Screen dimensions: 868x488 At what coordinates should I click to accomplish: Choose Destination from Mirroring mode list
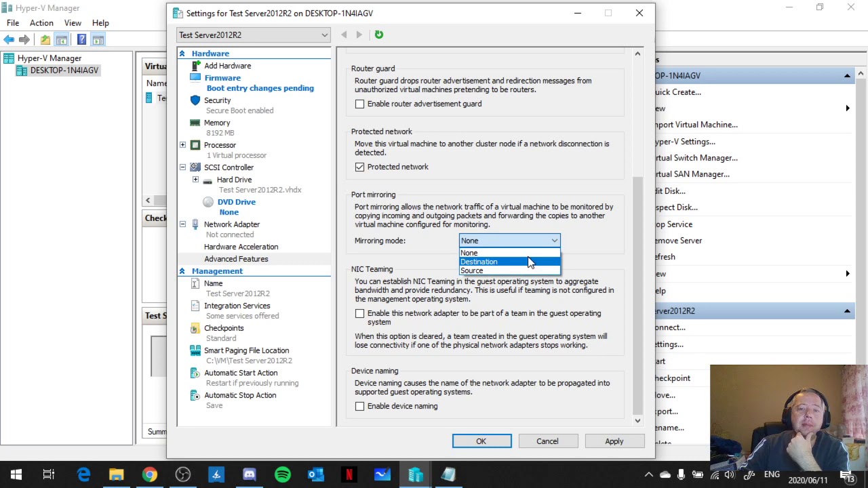509,262
